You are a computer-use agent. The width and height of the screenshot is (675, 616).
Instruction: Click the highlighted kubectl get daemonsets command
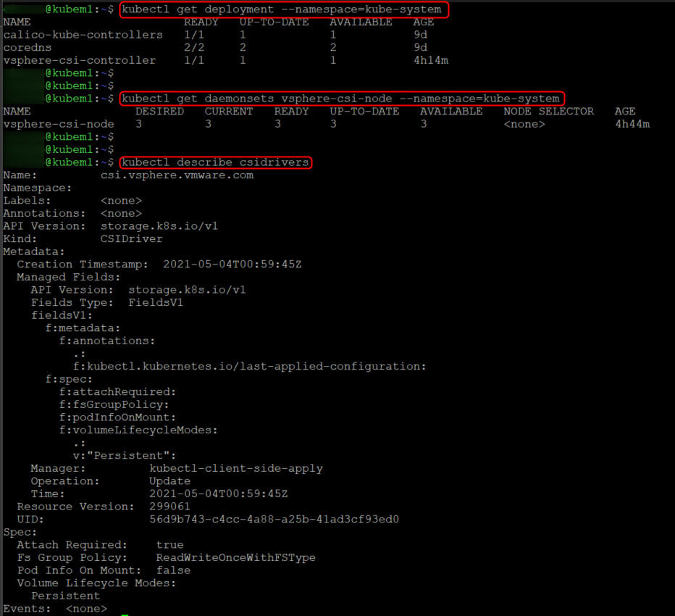pos(342,99)
